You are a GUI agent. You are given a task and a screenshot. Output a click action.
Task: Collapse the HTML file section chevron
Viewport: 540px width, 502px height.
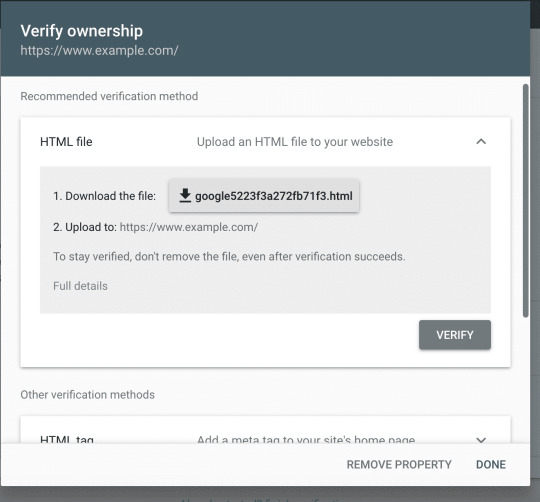[x=481, y=142]
